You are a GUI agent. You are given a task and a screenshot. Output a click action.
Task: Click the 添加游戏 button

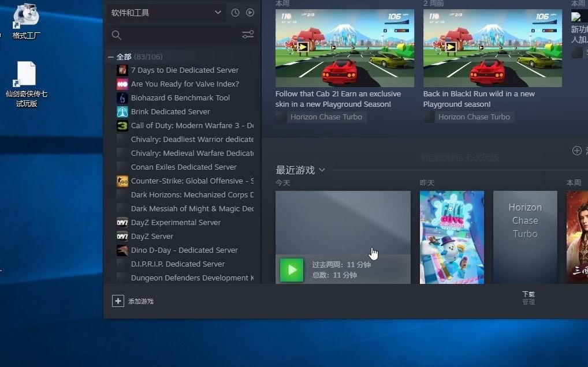click(x=134, y=301)
